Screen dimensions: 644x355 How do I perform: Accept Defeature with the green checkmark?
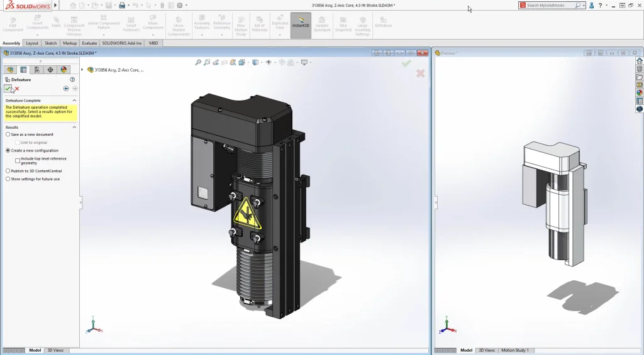point(8,89)
